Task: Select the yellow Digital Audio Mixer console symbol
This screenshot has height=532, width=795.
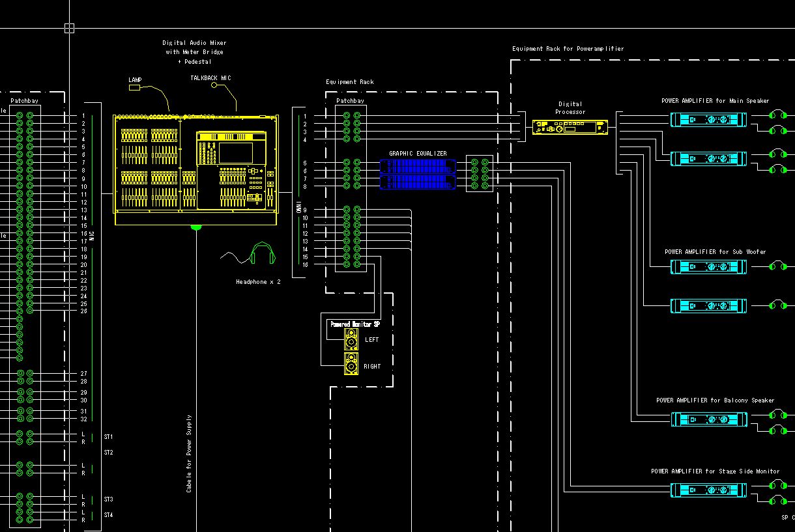Action: [x=196, y=170]
